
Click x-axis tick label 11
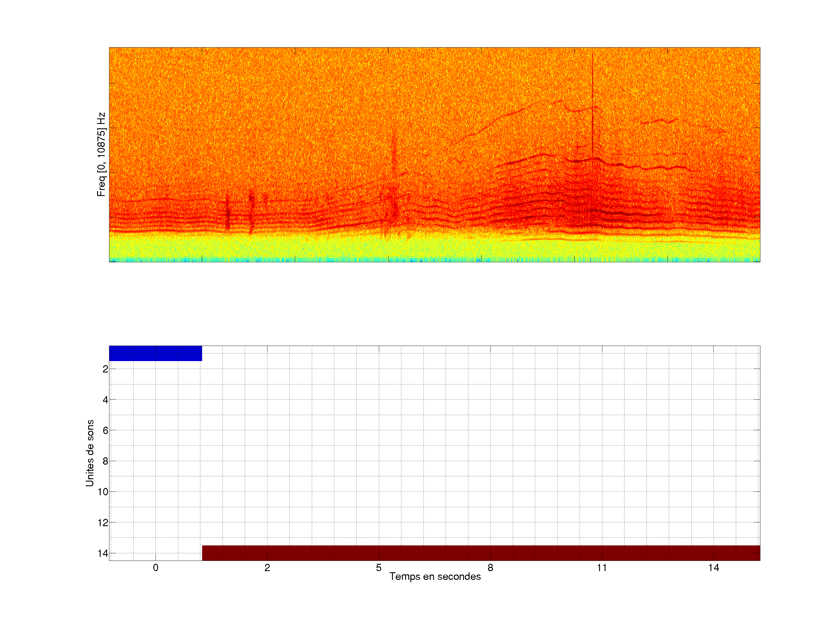click(601, 568)
